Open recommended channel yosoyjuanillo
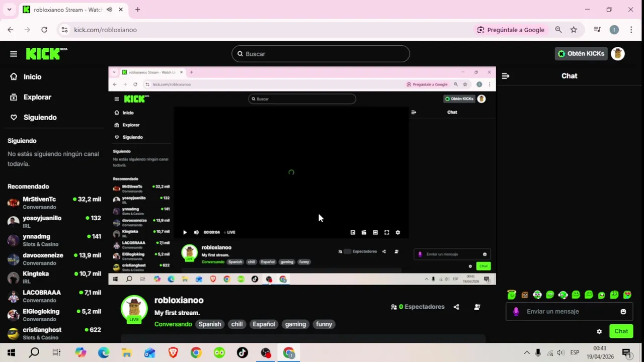 (54, 222)
